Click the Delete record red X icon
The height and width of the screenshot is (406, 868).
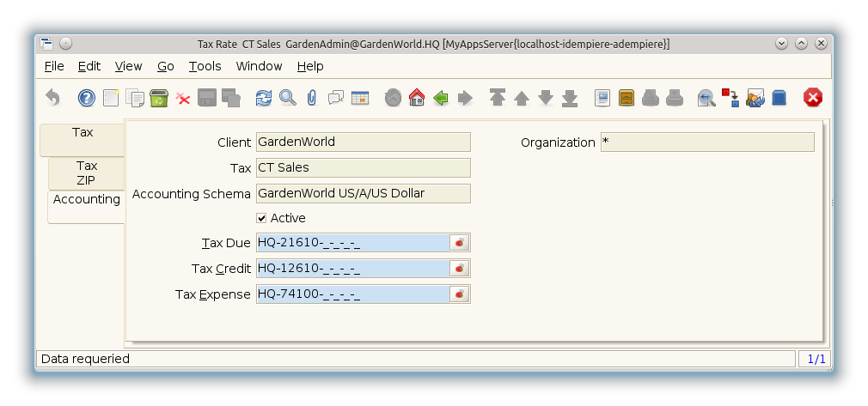click(183, 98)
